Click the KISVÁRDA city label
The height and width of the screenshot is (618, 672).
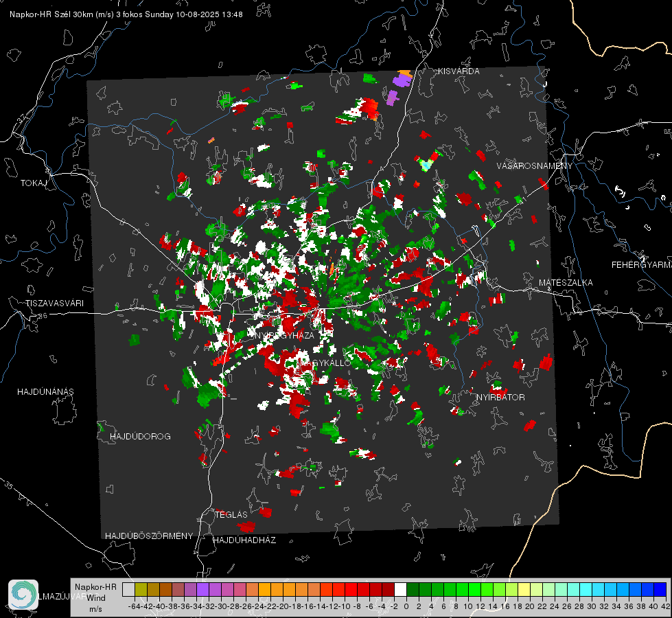pyautogui.click(x=459, y=71)
